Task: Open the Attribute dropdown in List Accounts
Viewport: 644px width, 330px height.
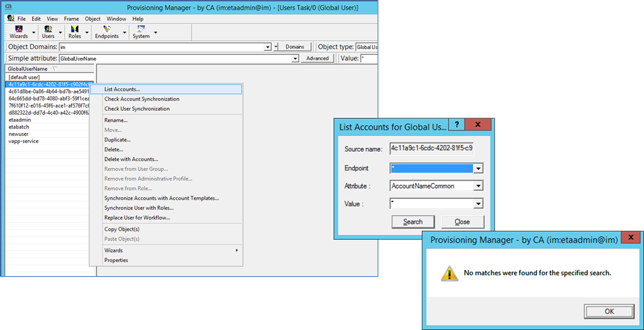Action: point(478,186)
